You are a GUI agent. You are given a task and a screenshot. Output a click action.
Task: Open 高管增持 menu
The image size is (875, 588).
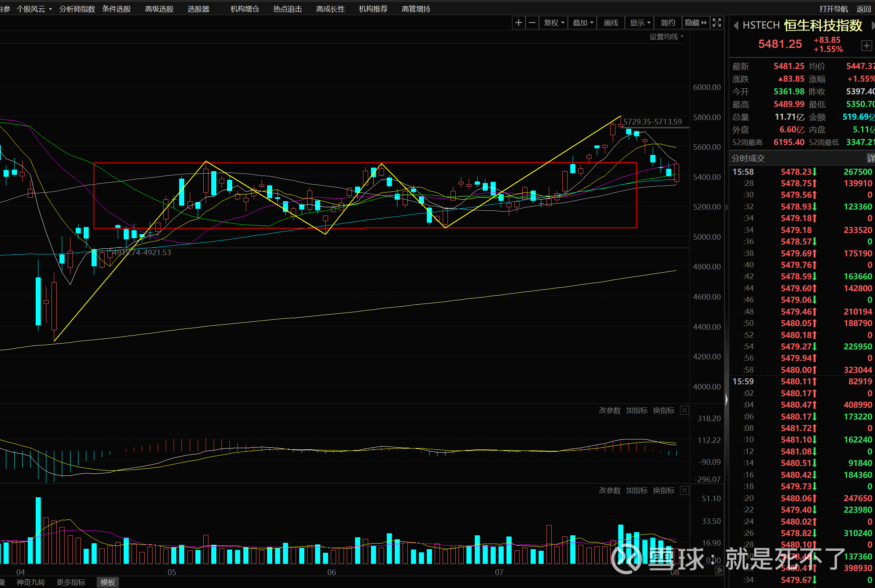[416, 9]
